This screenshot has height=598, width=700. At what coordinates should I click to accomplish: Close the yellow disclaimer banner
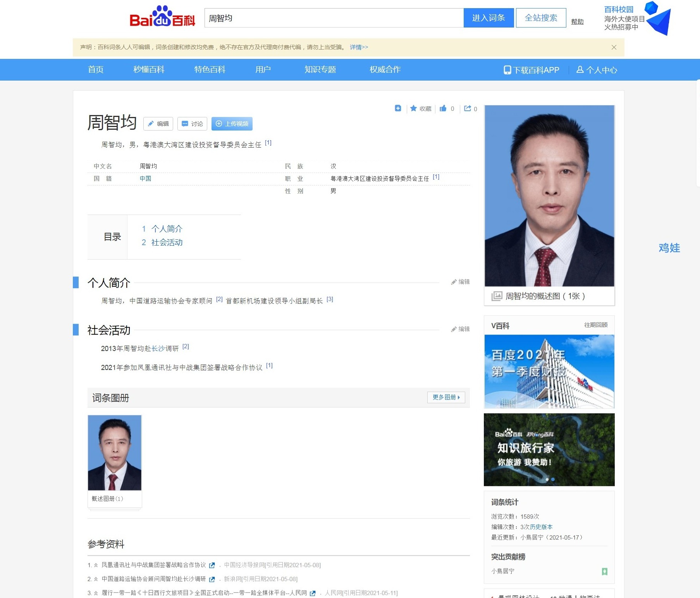pyautogui.click(x=614, y=47)
